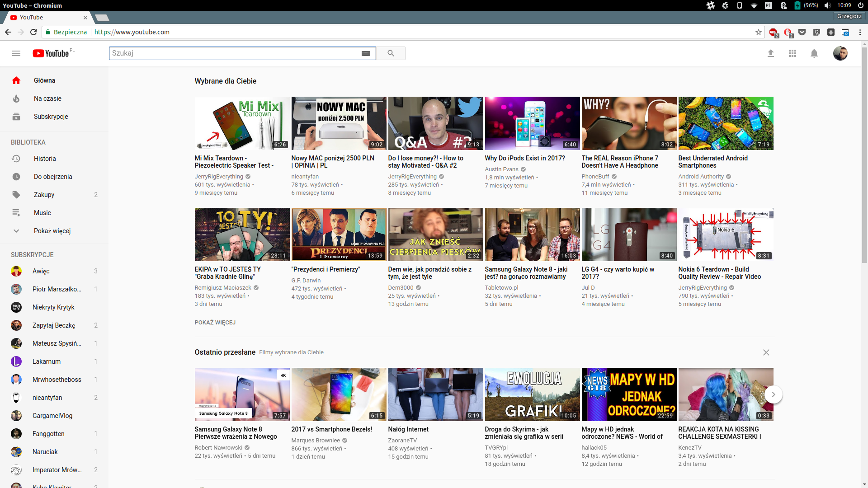Viewport: 868px width, 488px height.
Task: Bookmark page with the star icon
Action: (758, 32)
